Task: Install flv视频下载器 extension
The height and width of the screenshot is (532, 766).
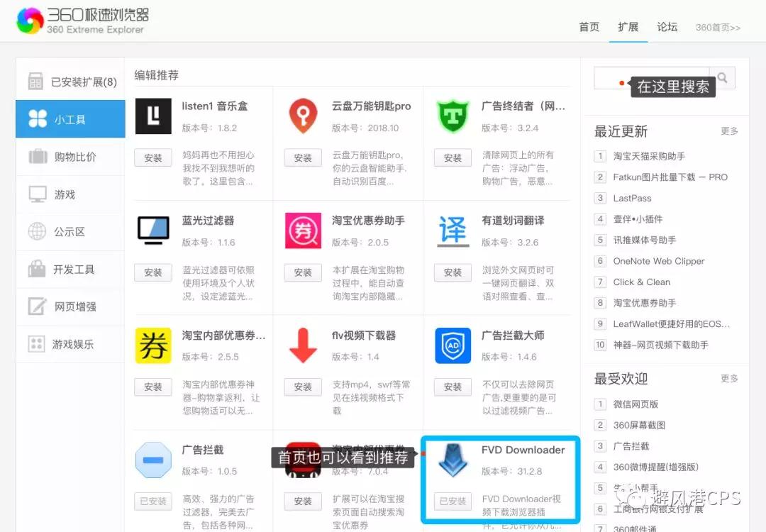Action: (x=303, y=387)
